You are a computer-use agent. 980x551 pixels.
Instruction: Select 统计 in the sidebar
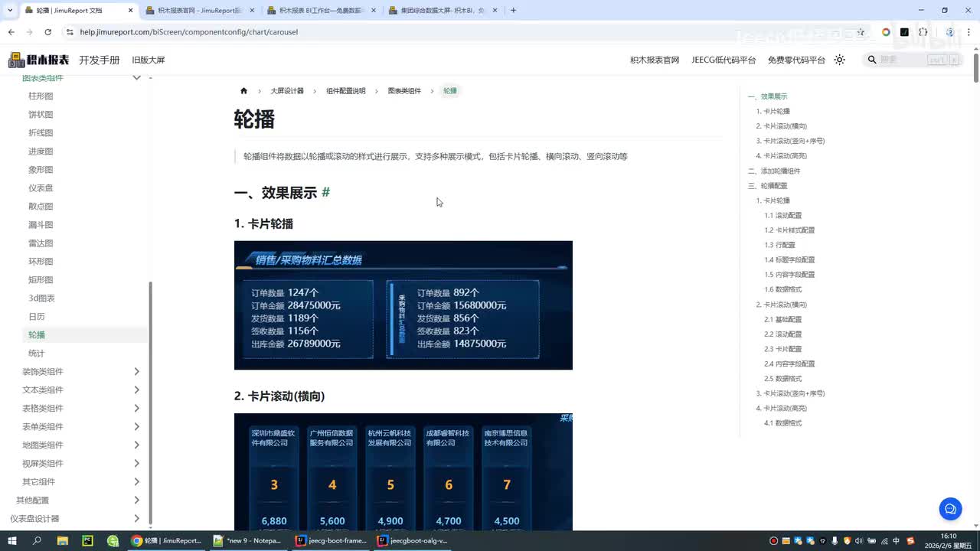click(37, 353)
